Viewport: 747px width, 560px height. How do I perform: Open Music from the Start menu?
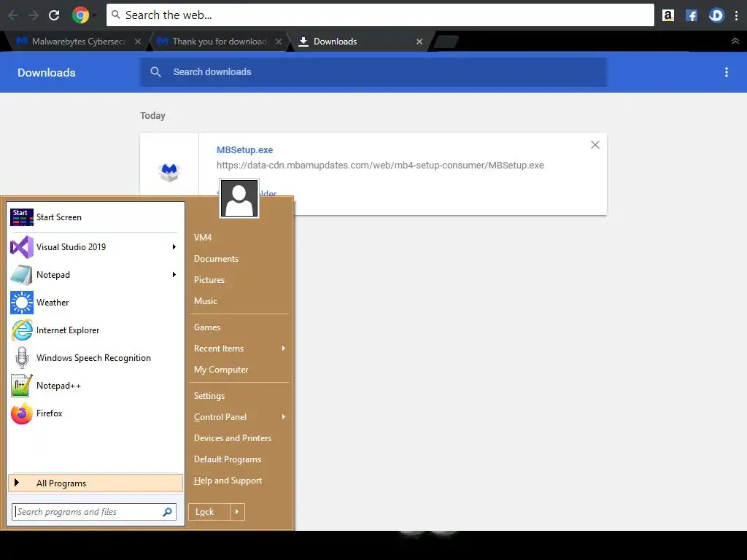(x=205, y=301)
